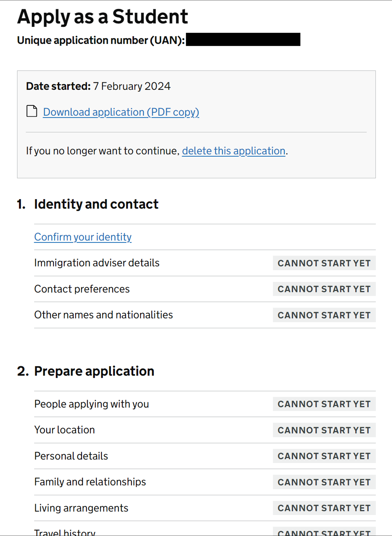Image resolution: width=392 pixels, height=536 pixels.
Task: Click Living arrangements task label
Action: [81, 508]
